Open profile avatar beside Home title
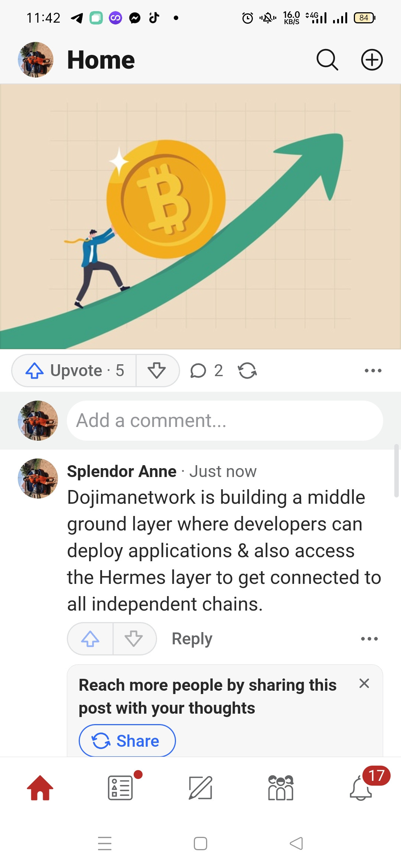 (36, 60)
